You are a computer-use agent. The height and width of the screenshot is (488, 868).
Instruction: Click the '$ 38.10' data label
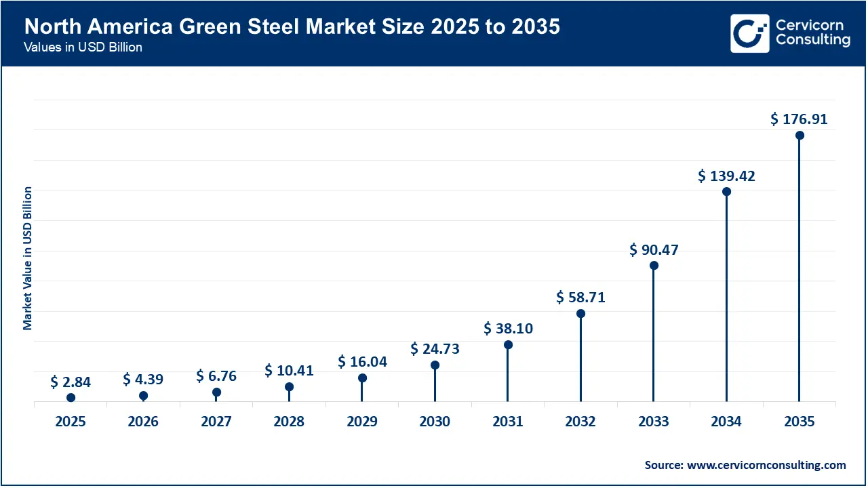(x=508, y=329)
